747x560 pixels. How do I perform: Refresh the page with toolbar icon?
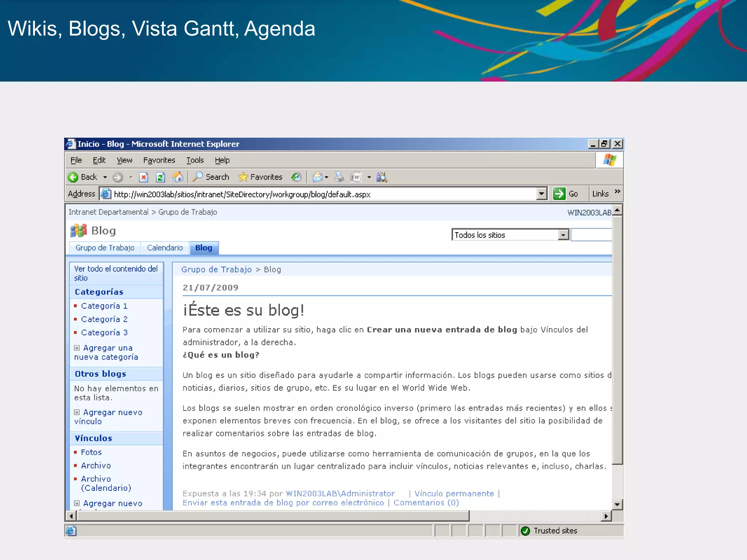pos(160,177)
